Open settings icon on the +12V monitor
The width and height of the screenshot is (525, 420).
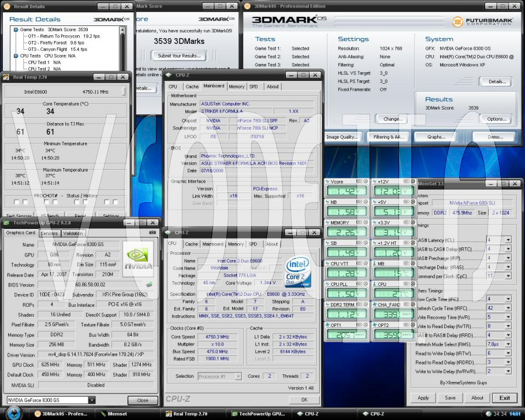tap(407, 181)
